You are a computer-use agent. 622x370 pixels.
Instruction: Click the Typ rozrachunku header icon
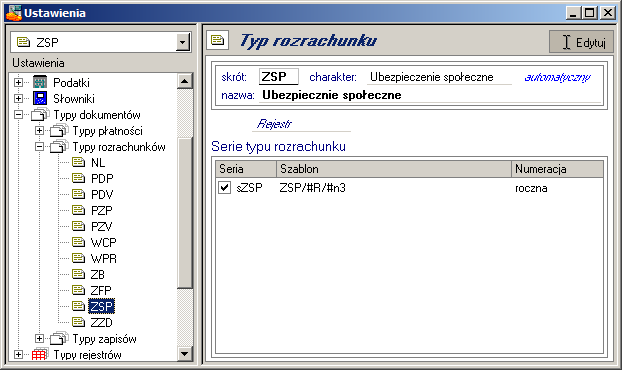coord(217,40)
